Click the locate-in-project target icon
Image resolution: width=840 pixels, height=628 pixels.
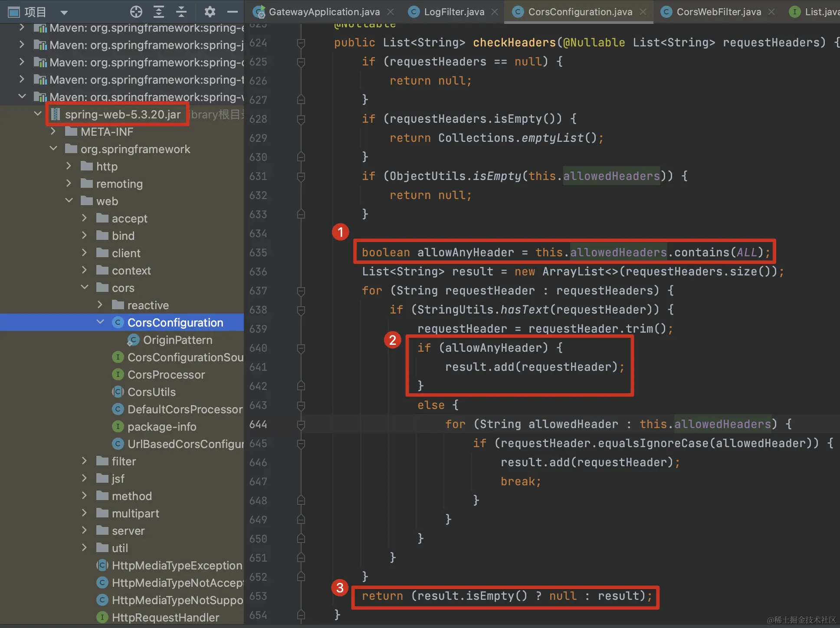[136, 12]
